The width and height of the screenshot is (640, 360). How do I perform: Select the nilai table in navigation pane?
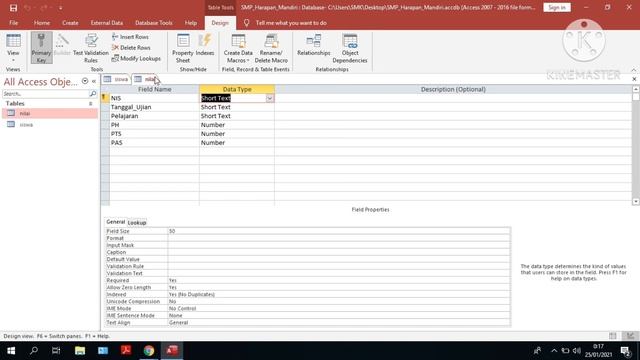click(x=50, y=113)
